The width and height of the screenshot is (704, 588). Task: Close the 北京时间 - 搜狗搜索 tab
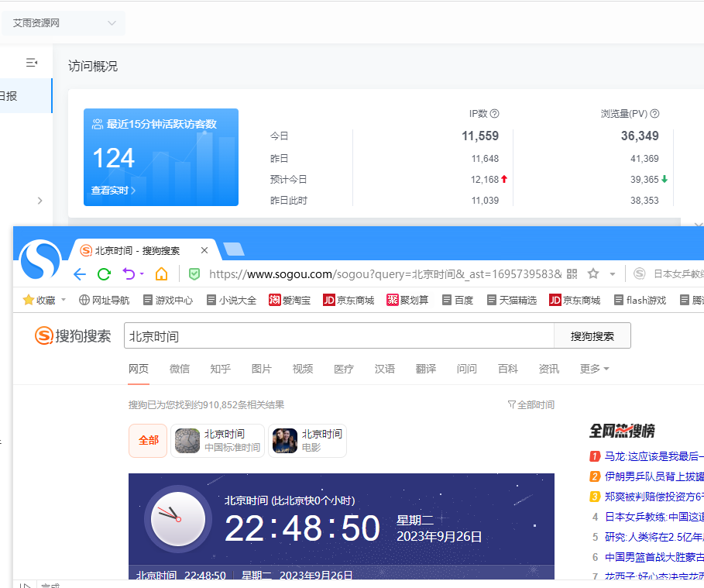[204, 250]
